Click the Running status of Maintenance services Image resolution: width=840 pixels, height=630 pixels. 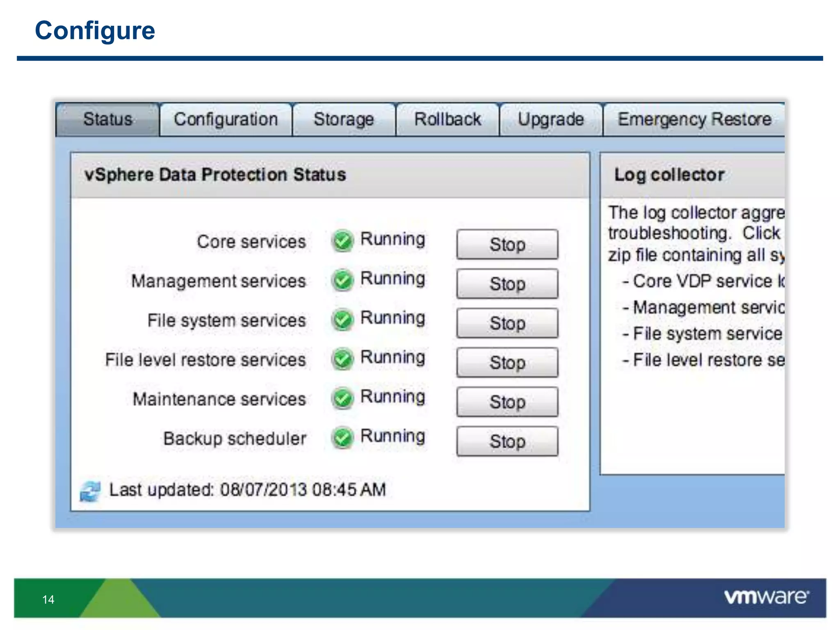pos(393,397)
